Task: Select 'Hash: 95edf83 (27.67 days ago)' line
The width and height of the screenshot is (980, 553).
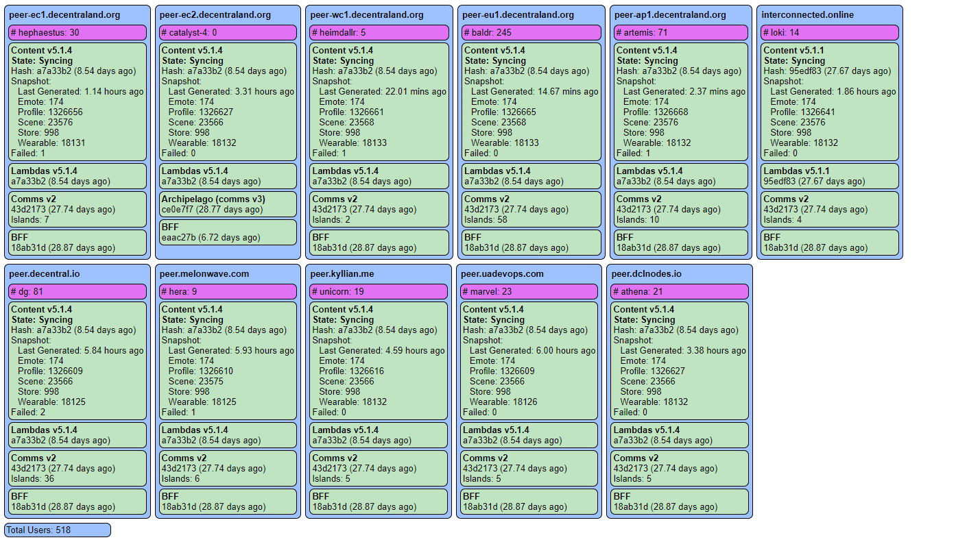Action: pyautogui.click(x=828, y=71)
